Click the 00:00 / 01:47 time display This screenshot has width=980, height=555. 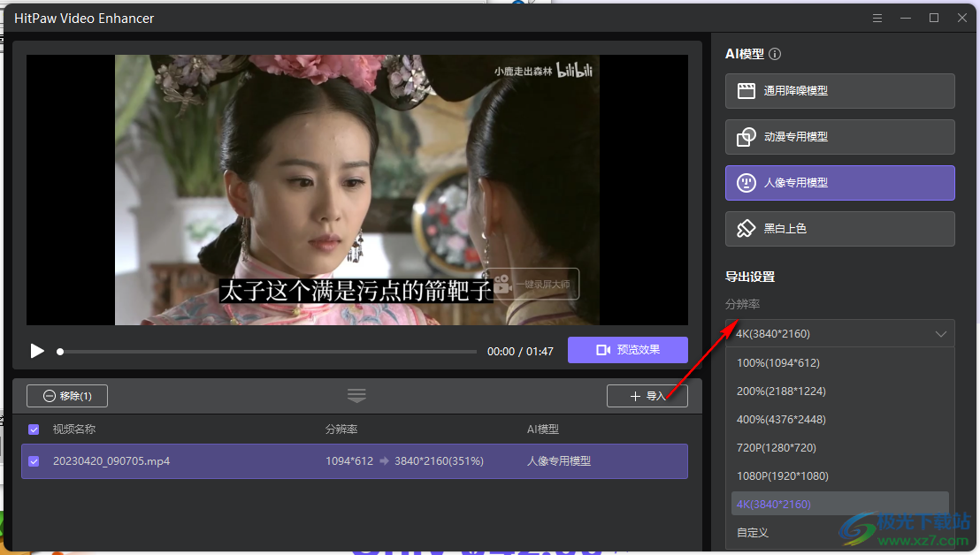click(520, 352)
